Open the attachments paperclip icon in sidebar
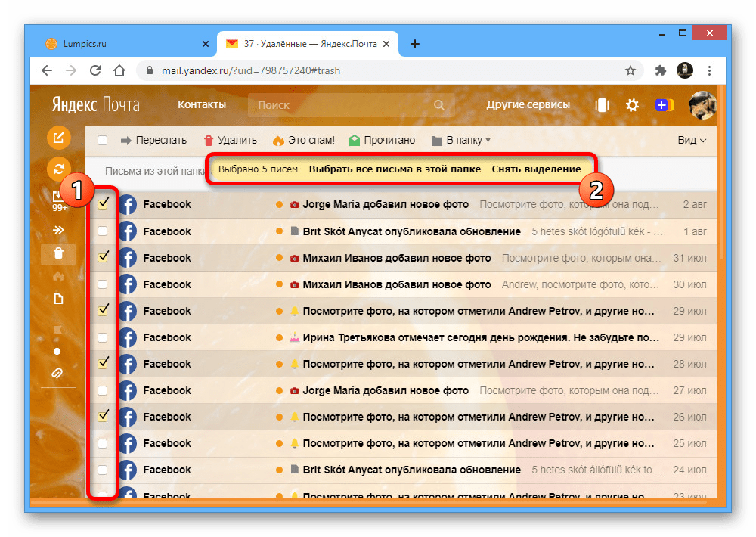The height and width of the screenshot is (537, 756). click(58, 373)
